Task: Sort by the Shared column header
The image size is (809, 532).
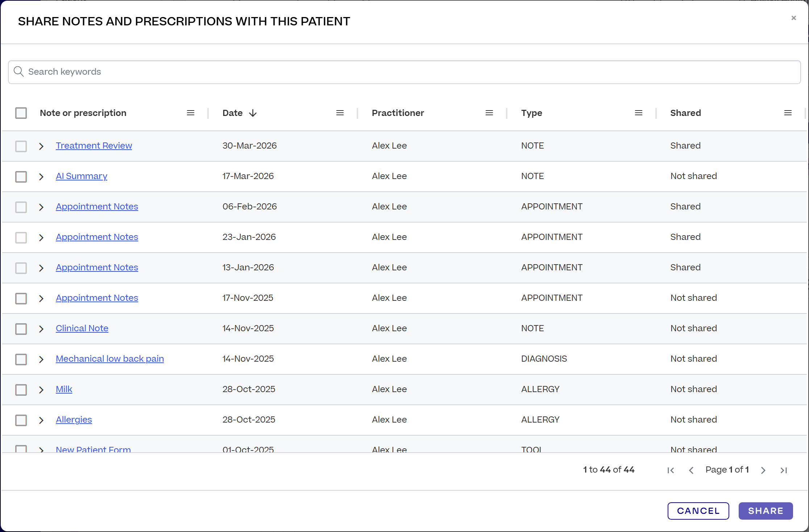Action: [685, 113]
